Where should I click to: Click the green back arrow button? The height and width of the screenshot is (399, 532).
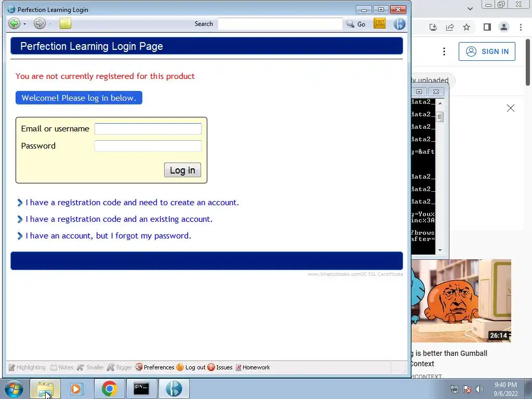pos(14,23)
